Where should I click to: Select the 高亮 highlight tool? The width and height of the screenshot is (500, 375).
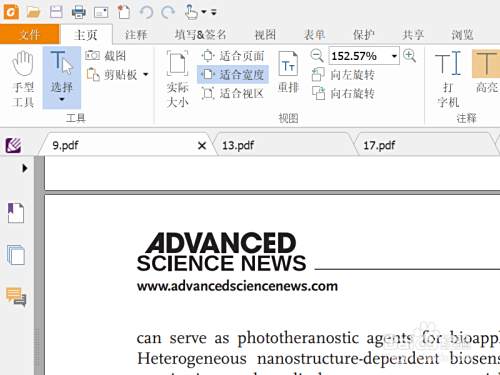486,71
